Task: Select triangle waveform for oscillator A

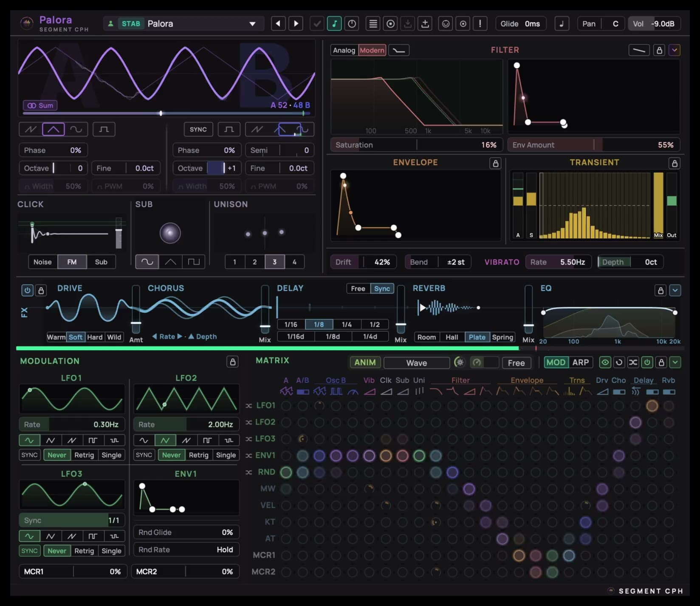Action: tap(54, 129)
